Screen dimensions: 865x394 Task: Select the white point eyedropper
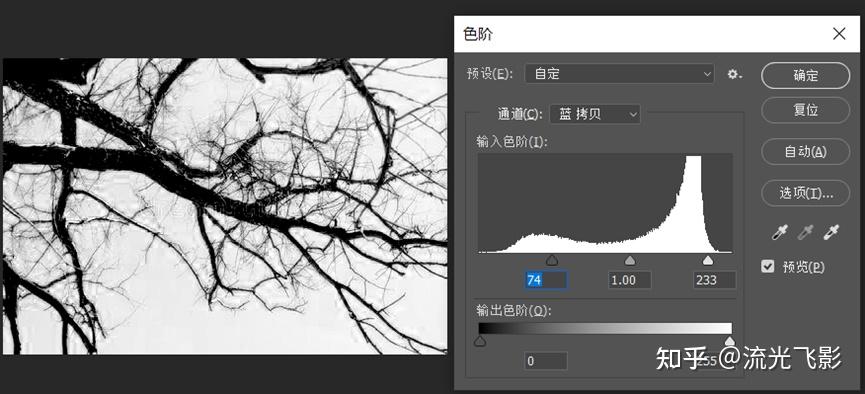(831, 233)
